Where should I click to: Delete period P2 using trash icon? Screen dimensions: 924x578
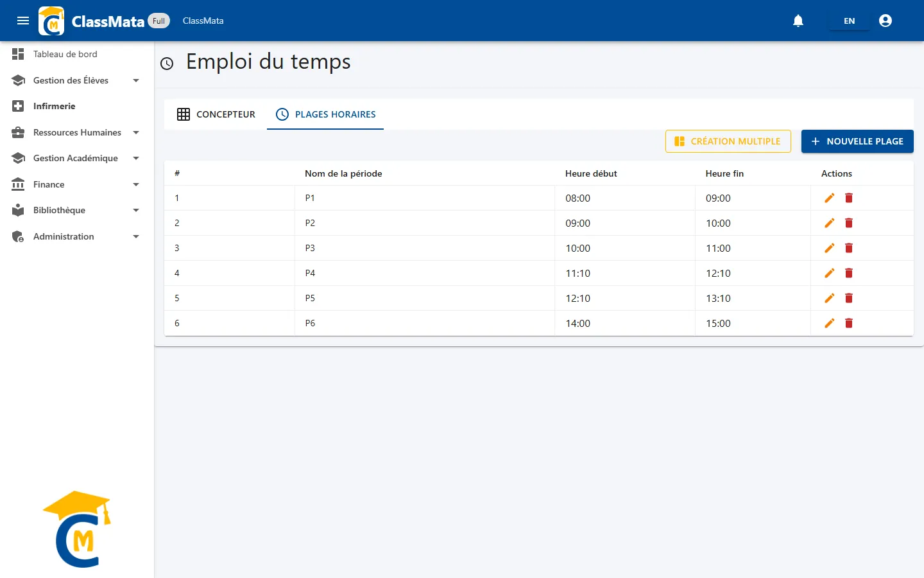click(x=849, y=223)
